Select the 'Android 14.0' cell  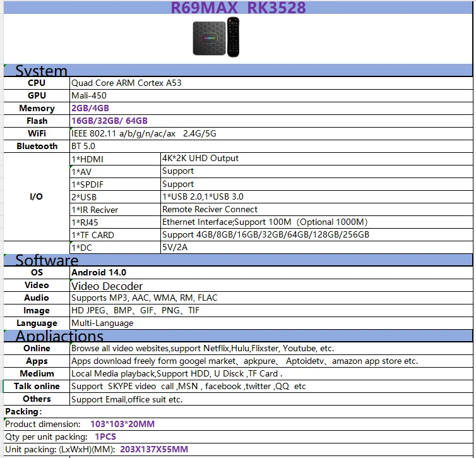pyautogui.click(x=271, y=273)
